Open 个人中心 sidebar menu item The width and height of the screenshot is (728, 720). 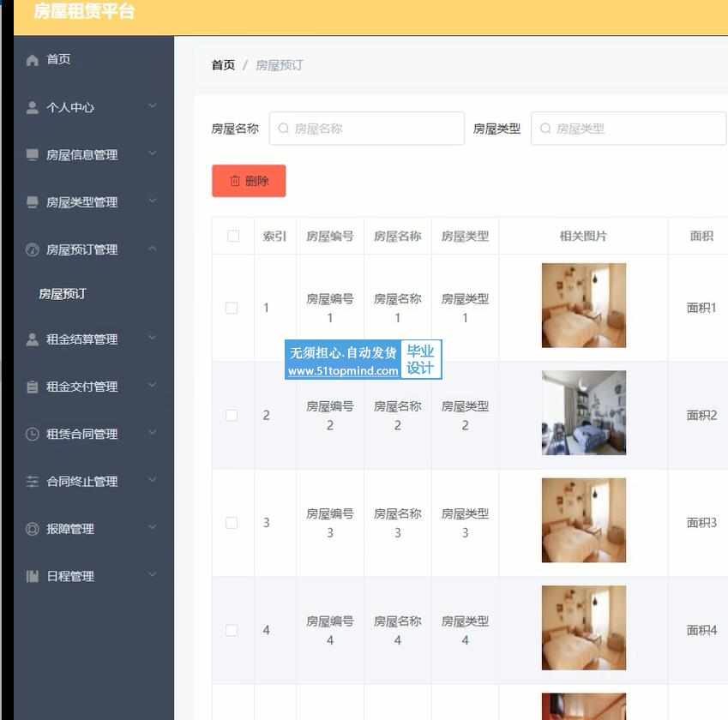coord(93,107)
